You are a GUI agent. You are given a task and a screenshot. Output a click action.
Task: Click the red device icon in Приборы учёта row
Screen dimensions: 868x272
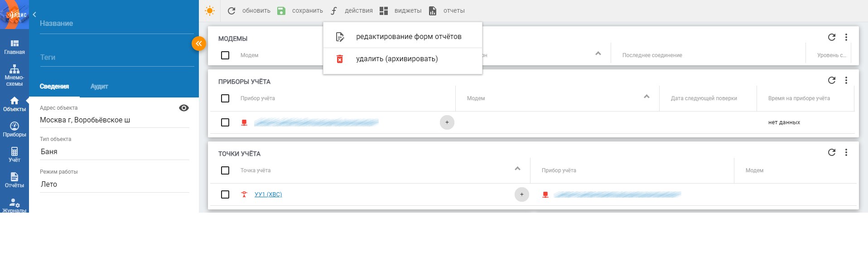click(244, 122)
